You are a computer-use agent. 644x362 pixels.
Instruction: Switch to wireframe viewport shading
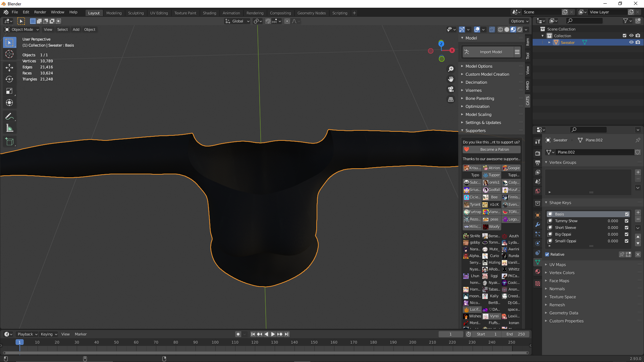coord(500,29)
